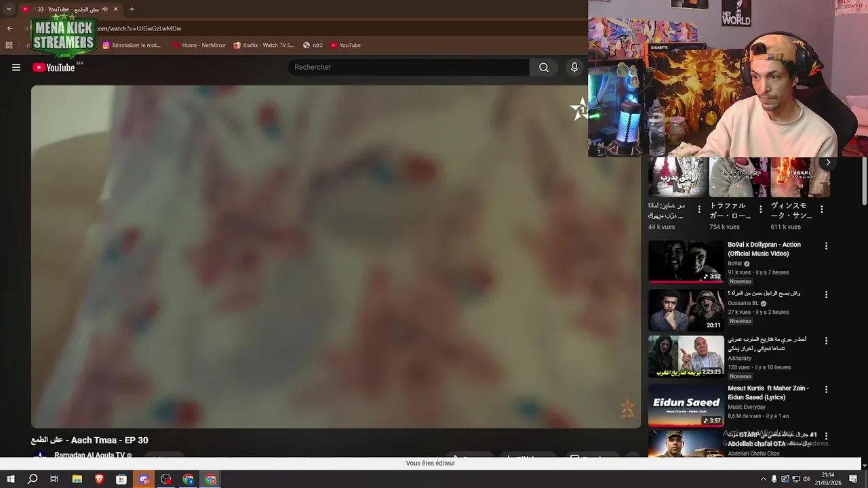Image resolution: width=868 pixels, height=488 pixels.
Task: Open the system tray microphone icon
Action: (x=774, y=479)
